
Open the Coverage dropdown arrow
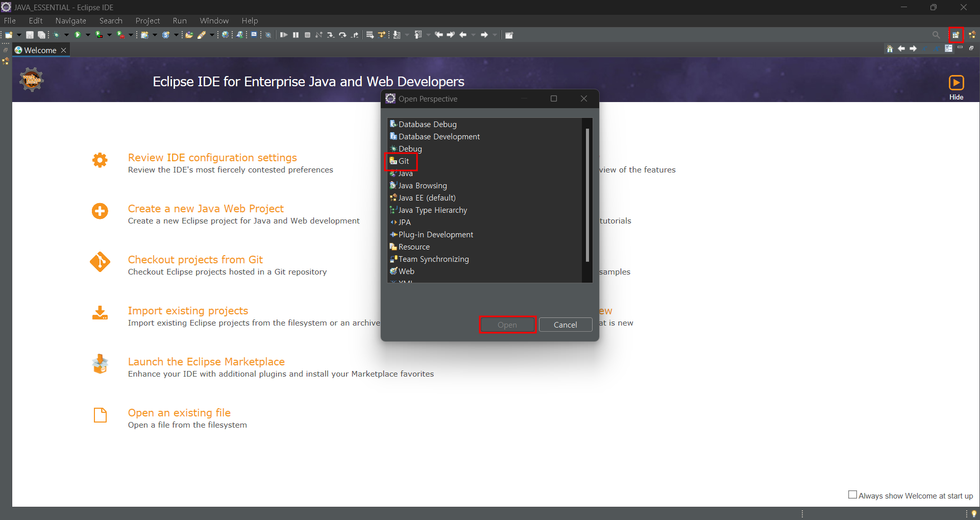pos(109,35)
